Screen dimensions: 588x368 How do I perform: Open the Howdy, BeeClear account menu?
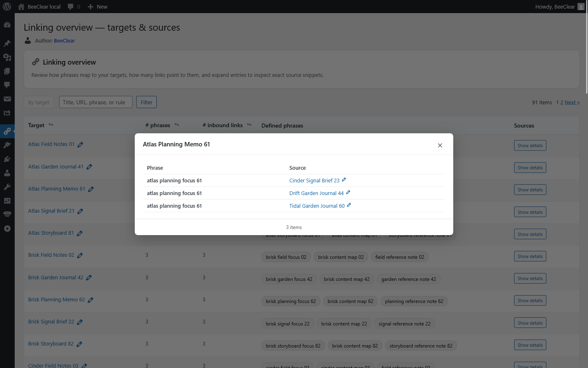[555, 7]
